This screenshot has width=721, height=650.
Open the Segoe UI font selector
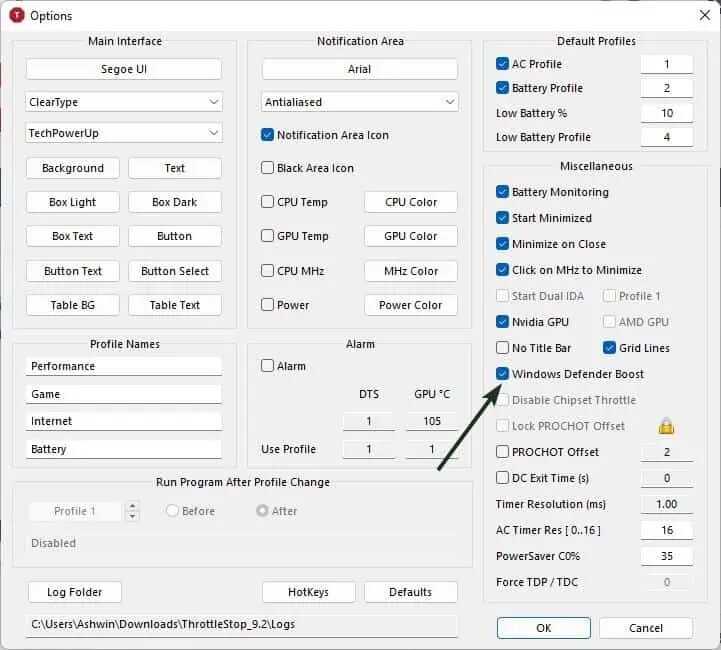point(124,69)
